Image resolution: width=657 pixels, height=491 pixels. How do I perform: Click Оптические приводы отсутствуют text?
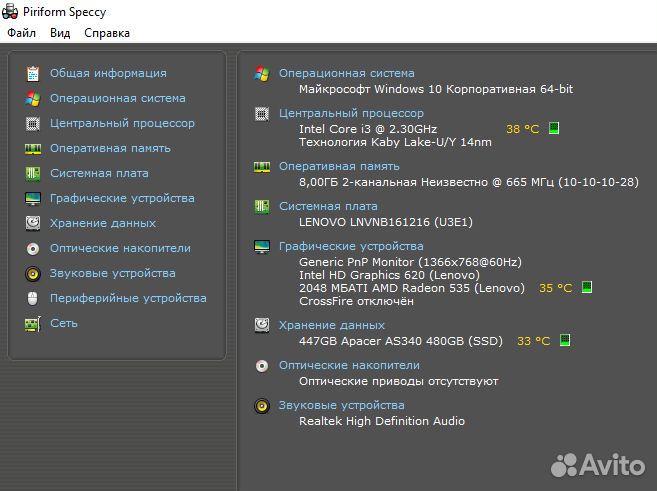pyautogui.click(x=398, y=381)
